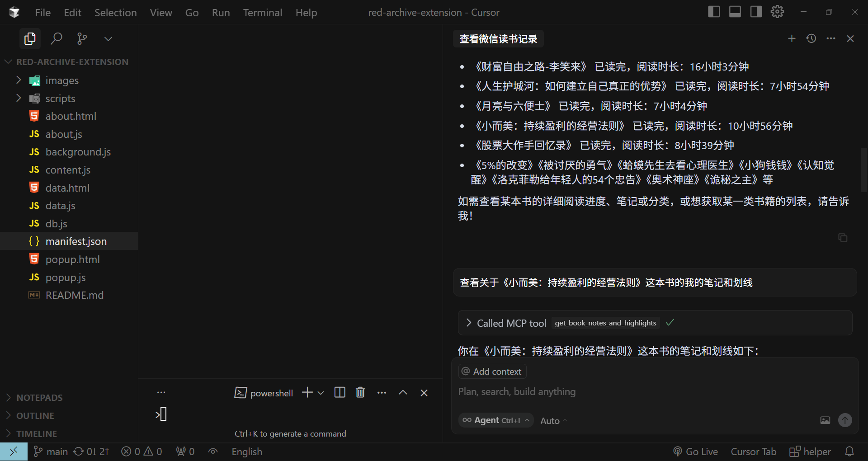Expand the images folder

69,80
